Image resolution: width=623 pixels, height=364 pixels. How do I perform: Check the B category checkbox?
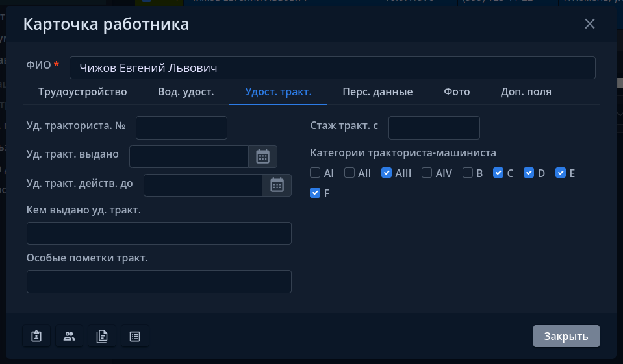coord(468,173)
